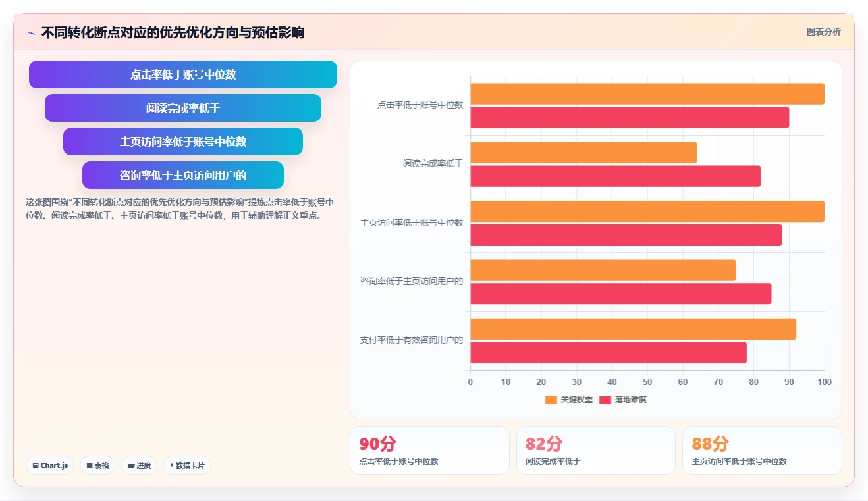
Task: Click red bar for 主页访问率低于账号中位数
Action: pyautogui.click(x=626, y=235)
